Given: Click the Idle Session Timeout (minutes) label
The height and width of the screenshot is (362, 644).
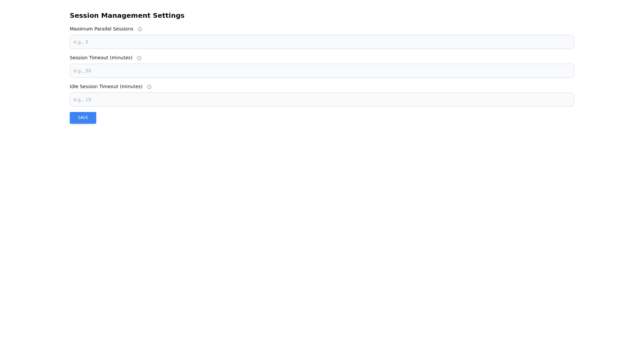Looking at the screenshot, I should (x=106, y=86).
